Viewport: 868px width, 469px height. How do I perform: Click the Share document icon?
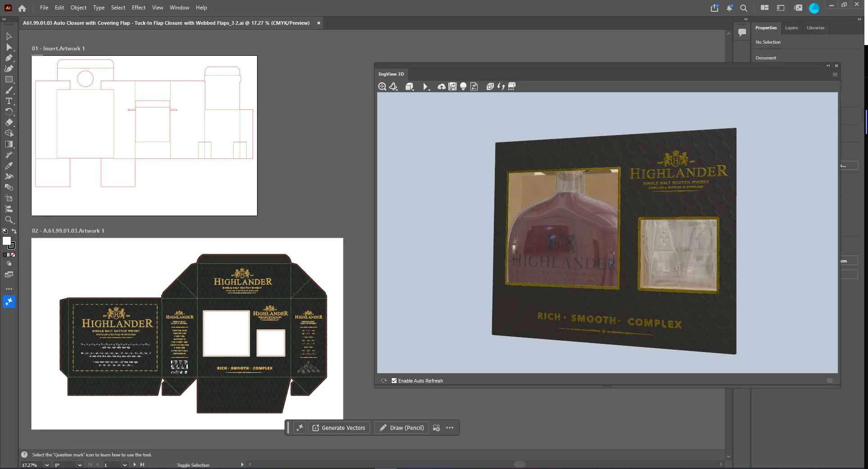pyautogui.click(x=714, y=8)
